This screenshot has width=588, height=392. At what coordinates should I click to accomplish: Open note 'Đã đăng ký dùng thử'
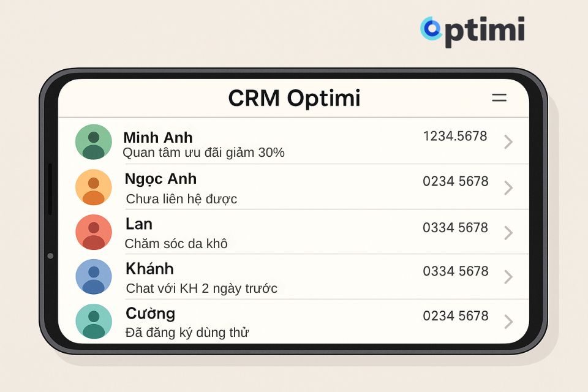[187, 333]
